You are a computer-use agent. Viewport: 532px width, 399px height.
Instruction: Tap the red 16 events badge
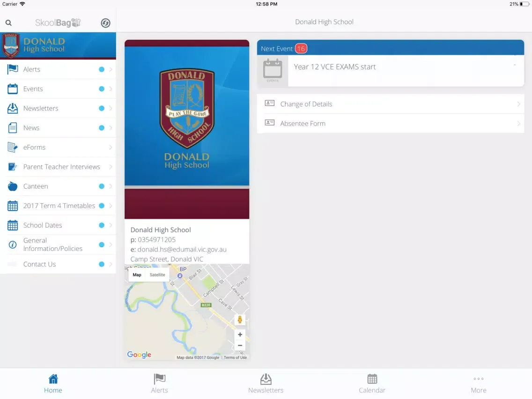301,49
